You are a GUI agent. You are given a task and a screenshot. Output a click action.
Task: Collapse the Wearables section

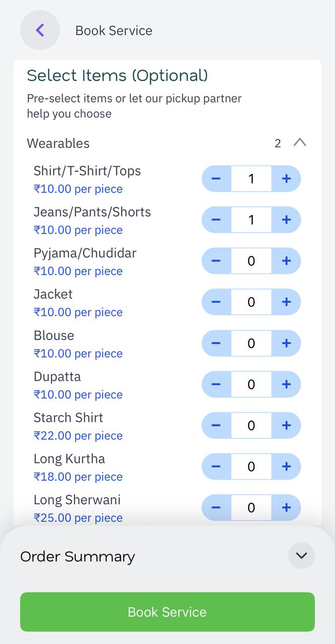(301, 143)
